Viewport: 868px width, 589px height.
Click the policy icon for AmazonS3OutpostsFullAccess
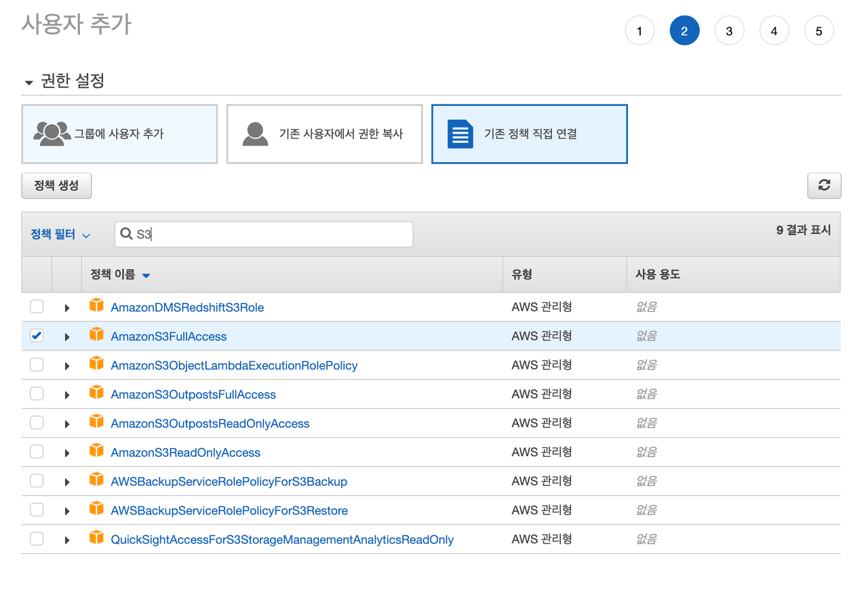tap(97, 393)
